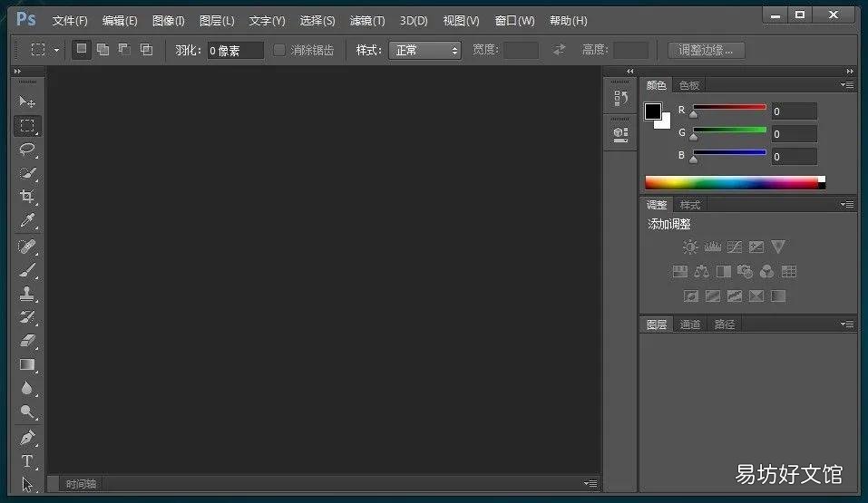Add a Black & White adjustment
Image resolution: width=868 pixels, height=503 pixels.
click(724, 271)
